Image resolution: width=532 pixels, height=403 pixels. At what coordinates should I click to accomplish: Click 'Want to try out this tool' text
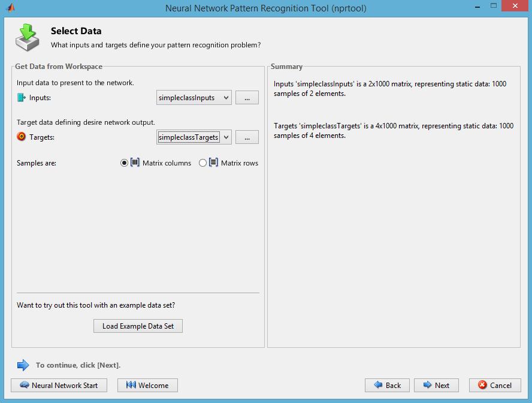tap(96, 305)
